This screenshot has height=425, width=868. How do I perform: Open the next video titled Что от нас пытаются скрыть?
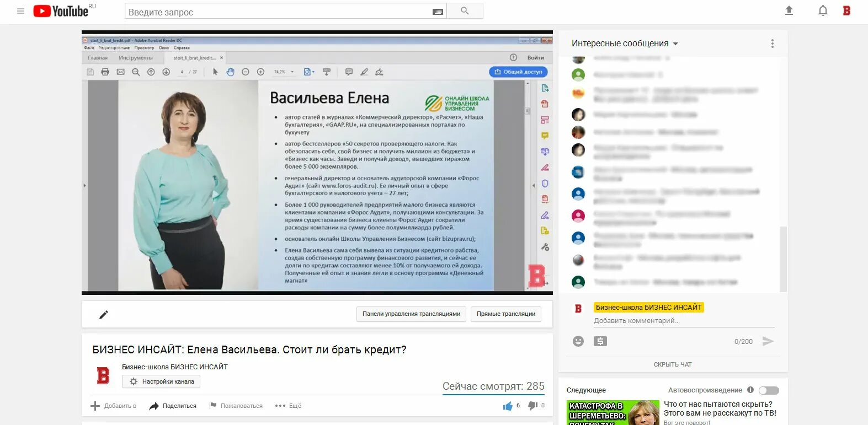[x=720, y=408]
